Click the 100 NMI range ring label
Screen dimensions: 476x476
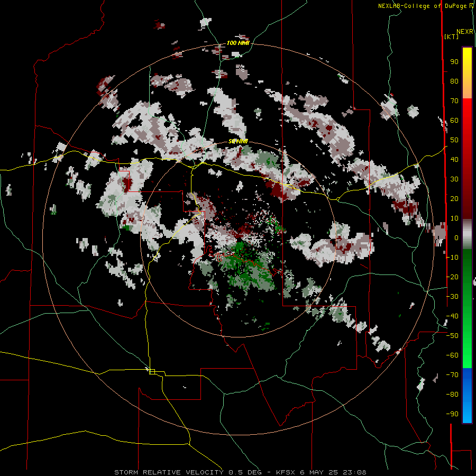click(x=238, y=43)
